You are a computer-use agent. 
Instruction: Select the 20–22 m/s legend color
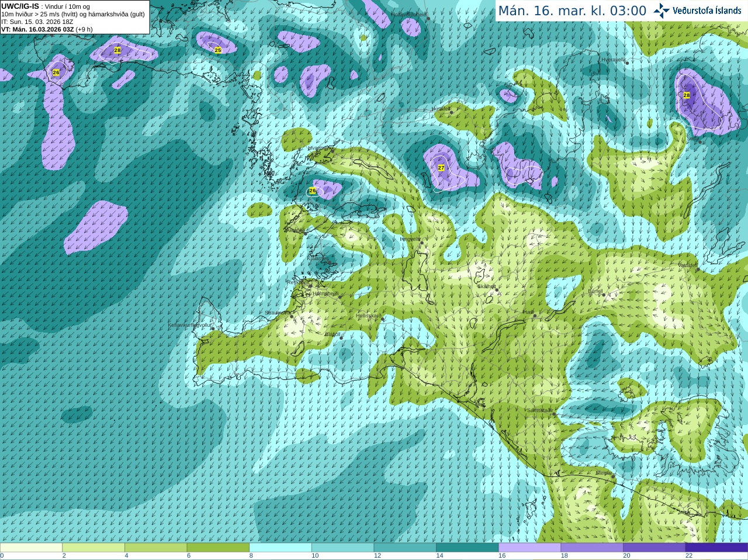pyautogui.click(x=654, y=548)
